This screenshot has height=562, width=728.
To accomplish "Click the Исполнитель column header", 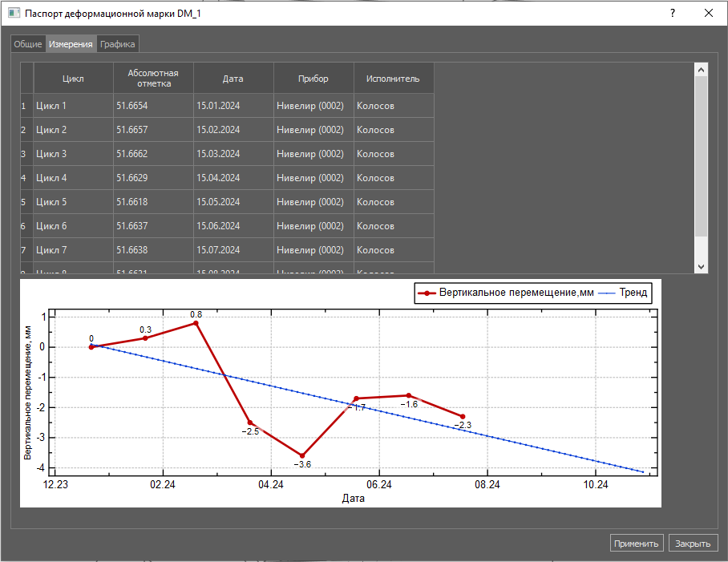I will [x=393, y=79].
